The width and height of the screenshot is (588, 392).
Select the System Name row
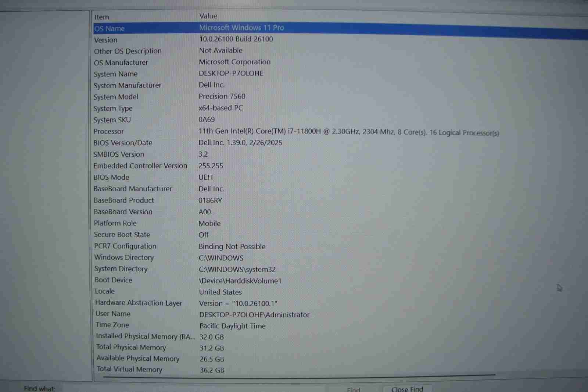115,74
